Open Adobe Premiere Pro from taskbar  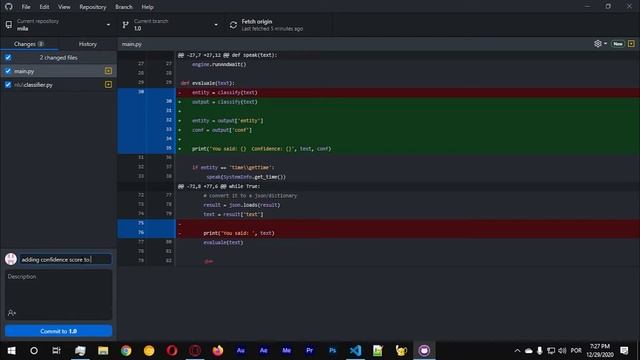click(309, 351)
